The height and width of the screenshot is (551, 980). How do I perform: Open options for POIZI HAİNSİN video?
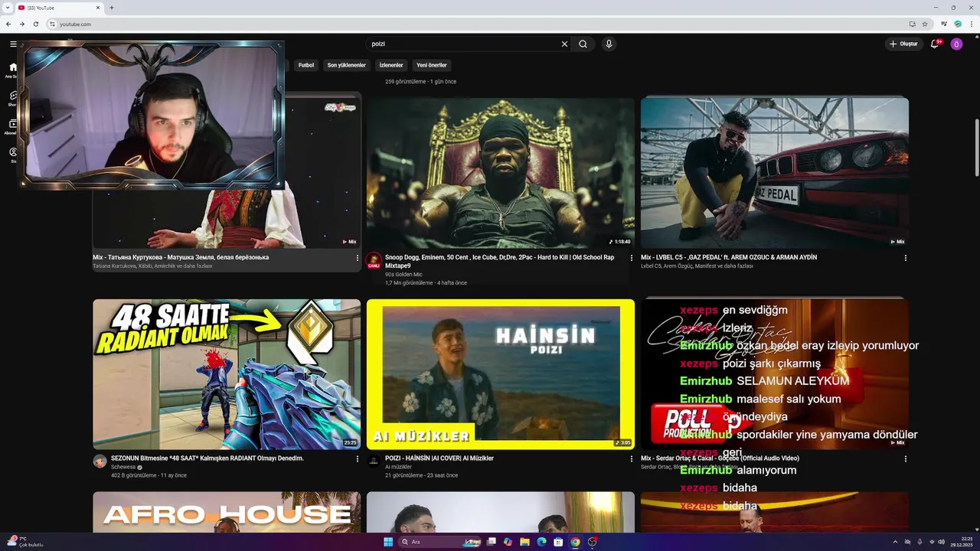click(632, 458)
